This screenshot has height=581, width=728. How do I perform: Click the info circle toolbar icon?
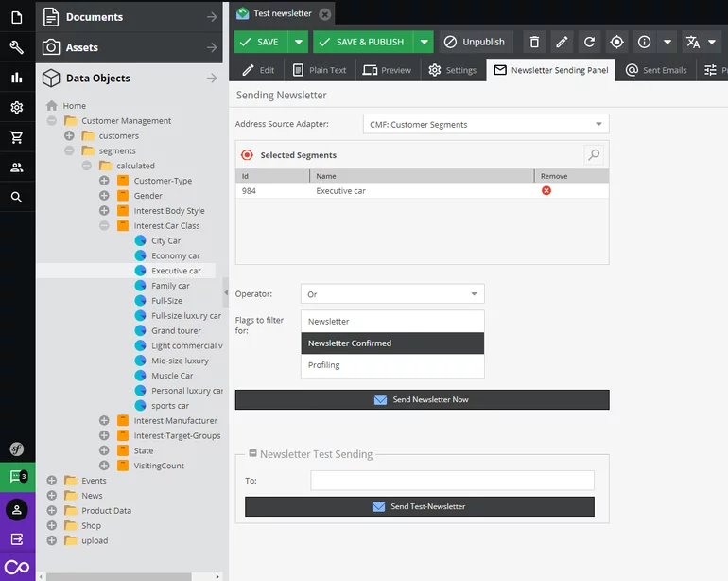[644, 42]
